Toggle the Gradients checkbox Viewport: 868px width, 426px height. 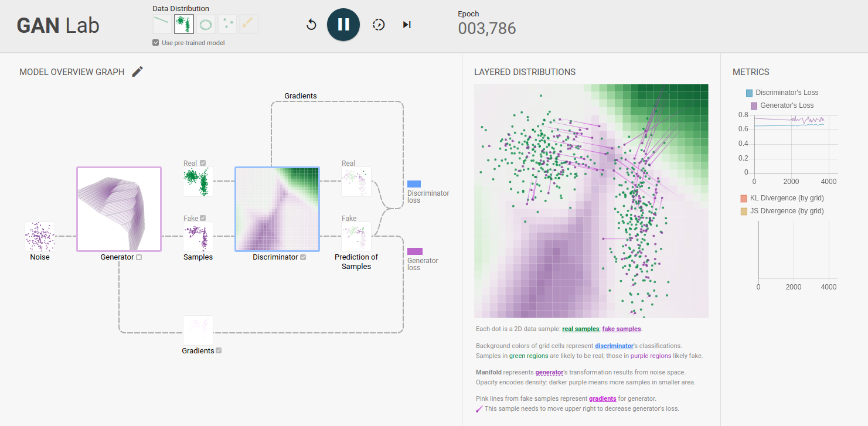click(x=219, y=351)
